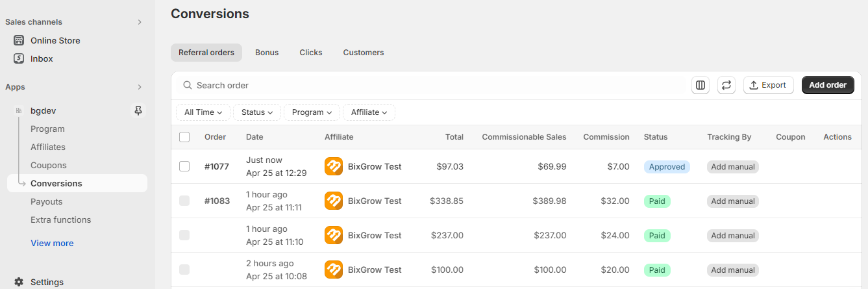Open the Settings gear icon
868x289 pixels.
[19, 282]
